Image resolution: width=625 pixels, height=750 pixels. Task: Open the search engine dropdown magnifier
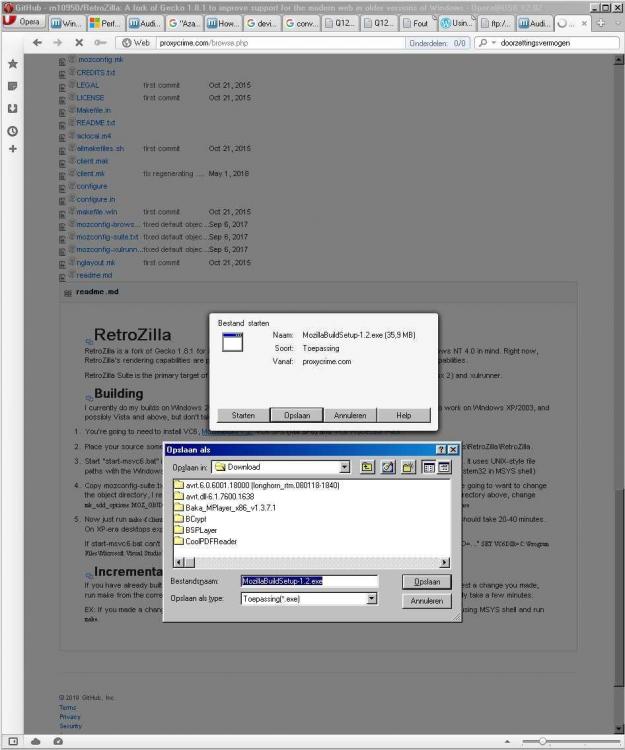point(486,43)
